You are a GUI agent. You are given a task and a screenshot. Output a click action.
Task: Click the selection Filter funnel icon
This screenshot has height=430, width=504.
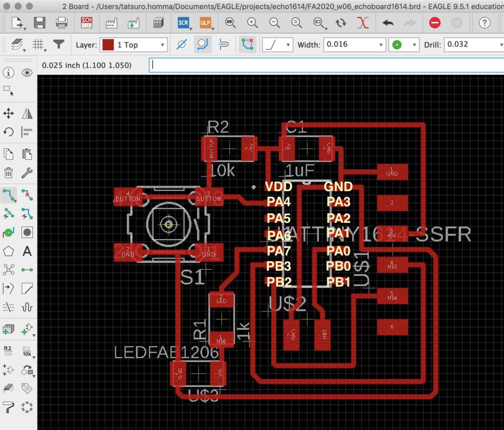point(58,45)
